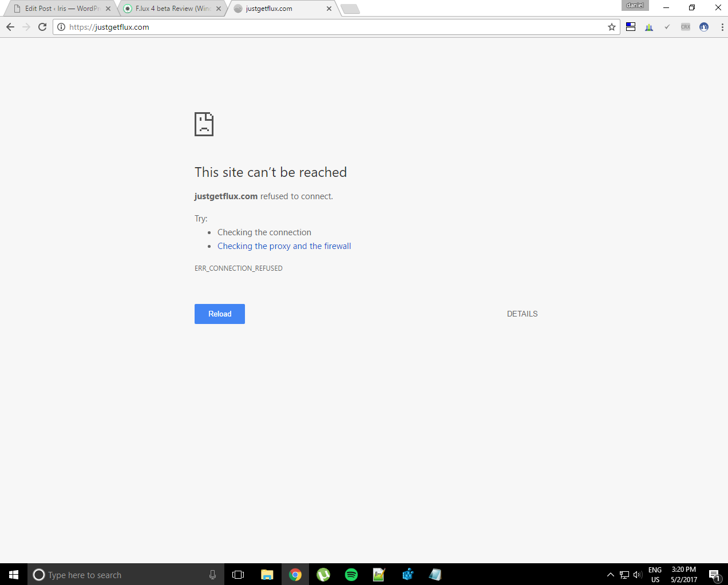Viewport: 728px width, 585px height.
Task: Click the Checking the connection suggestion text
Action: 264,232
